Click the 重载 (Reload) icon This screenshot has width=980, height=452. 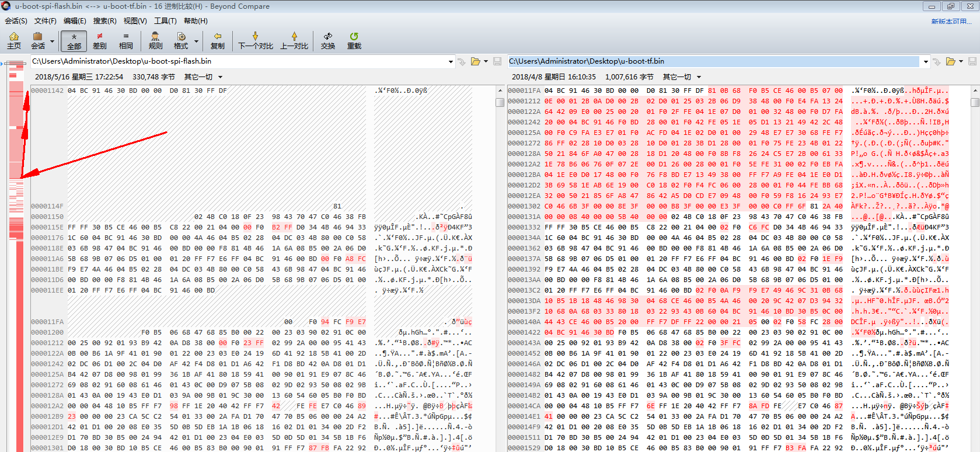coord(354,40)
